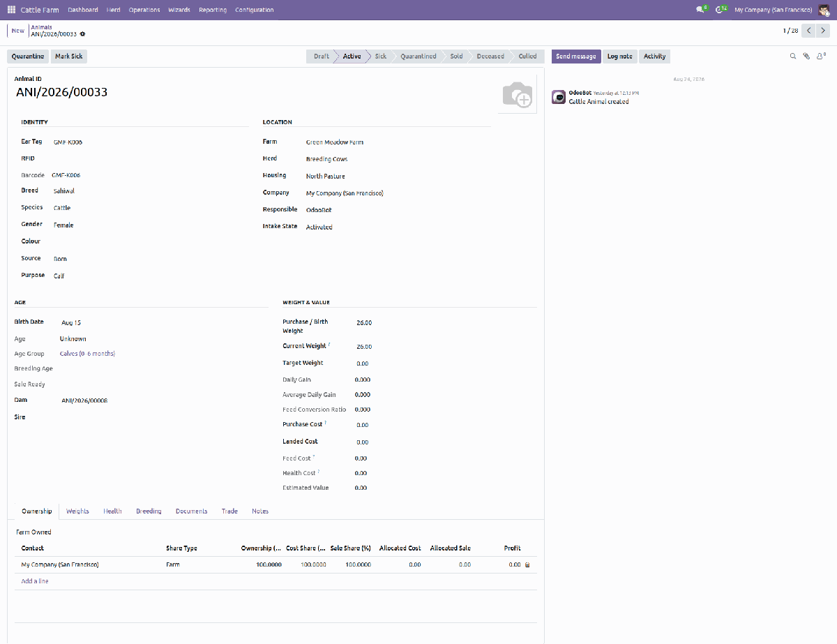The width and height of the screenshot is (837, 644).
Task: Set the status to Draft
Action: pyautogui.click(x=321, y=57)
